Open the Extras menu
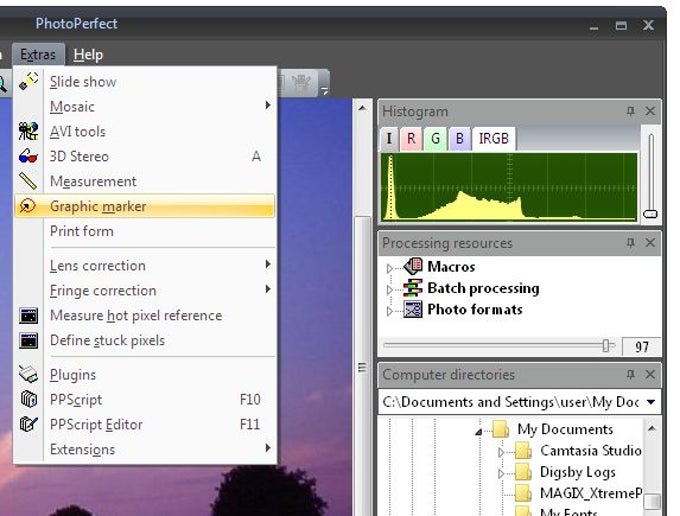Viewport: 680px width, 516px height. tap(38, 55)
